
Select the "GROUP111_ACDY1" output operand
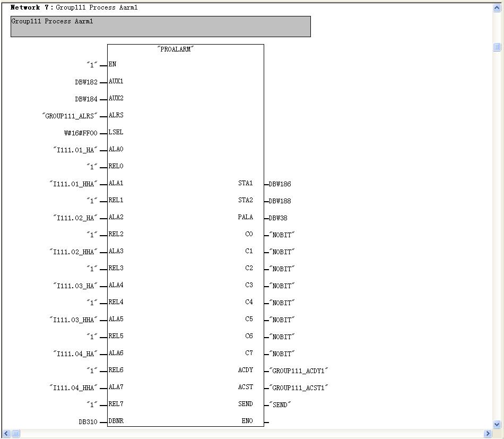(299, 371)
